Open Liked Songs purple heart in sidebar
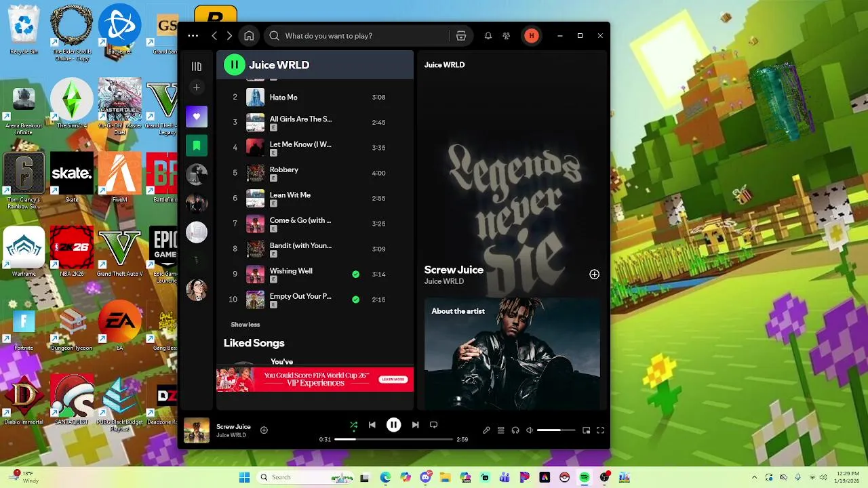Screen dimensions: 868x488 pos(197,117)
